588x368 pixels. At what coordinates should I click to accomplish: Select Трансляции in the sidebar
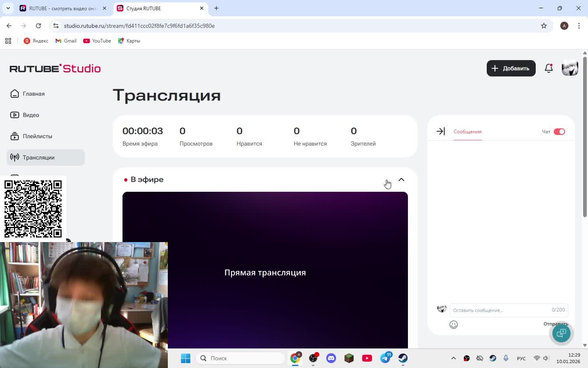click(46, 157)
